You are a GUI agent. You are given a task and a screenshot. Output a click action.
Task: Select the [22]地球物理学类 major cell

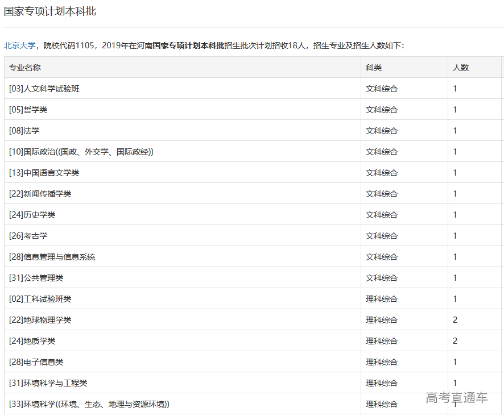coord(40,320)
